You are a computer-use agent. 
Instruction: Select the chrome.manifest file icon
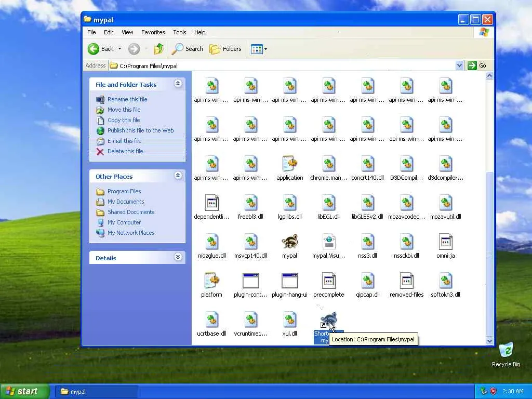click(328, 164)
